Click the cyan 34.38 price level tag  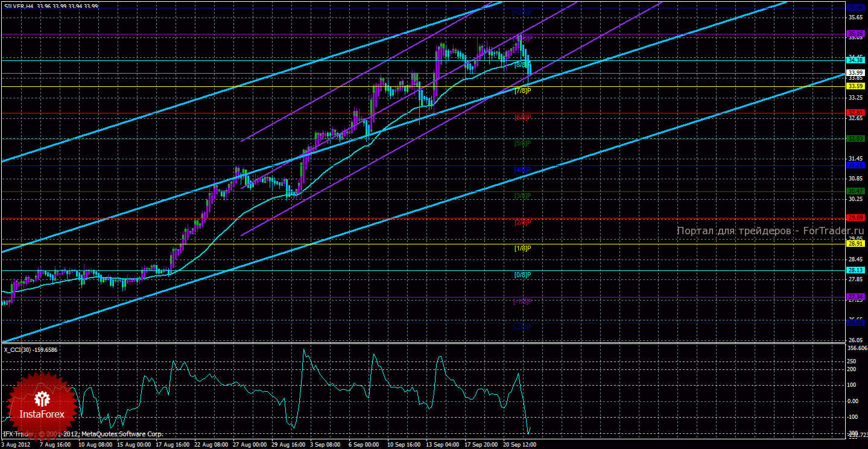coord(855,60)
